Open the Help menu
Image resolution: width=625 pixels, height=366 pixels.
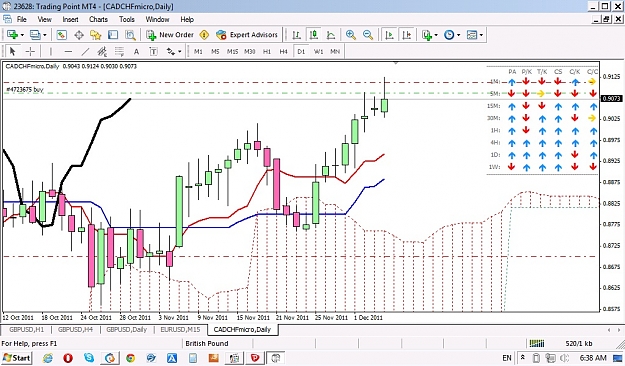[x=187, y=19]
